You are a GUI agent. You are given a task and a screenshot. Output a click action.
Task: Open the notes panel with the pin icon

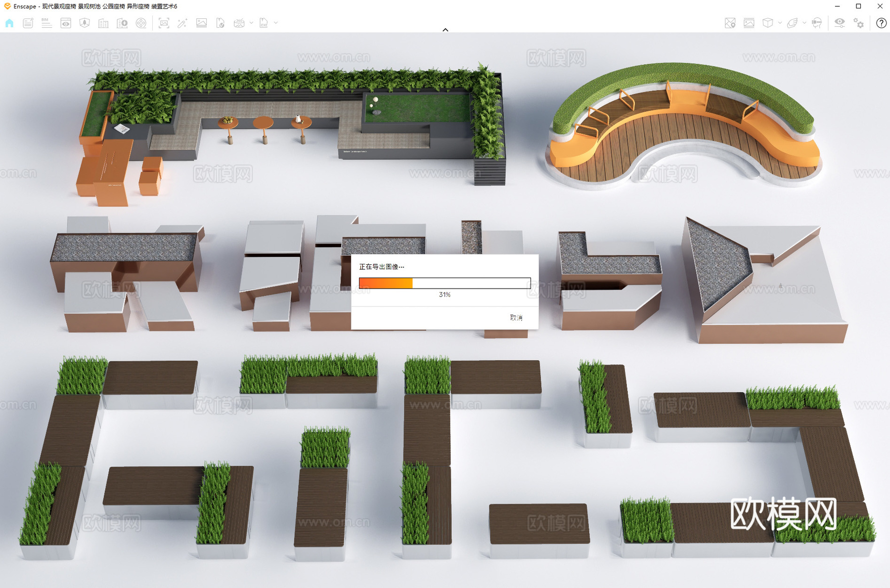click(28, 23)
